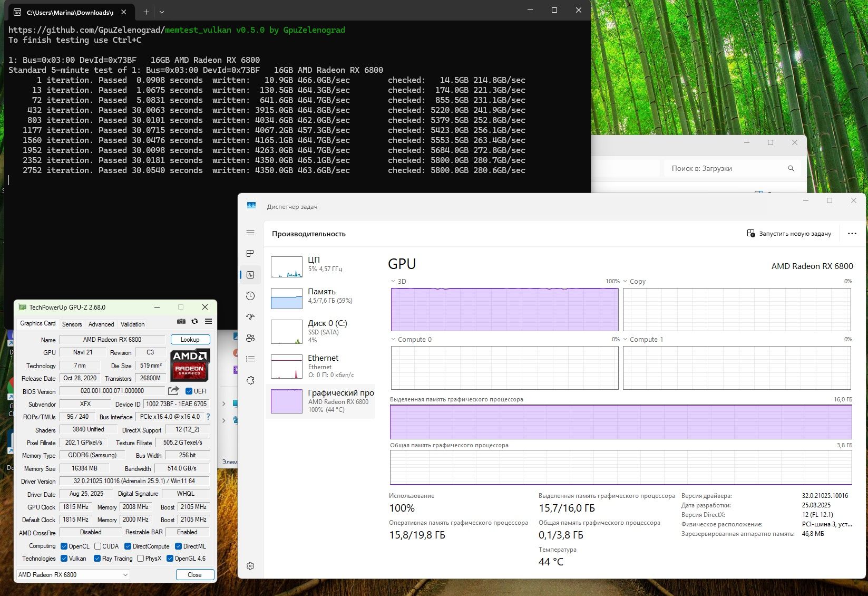This screenshot has width=868, height=596.
Task: Switch to the Sensors tab in GPU-Z
Action: [x=72, y=324]
